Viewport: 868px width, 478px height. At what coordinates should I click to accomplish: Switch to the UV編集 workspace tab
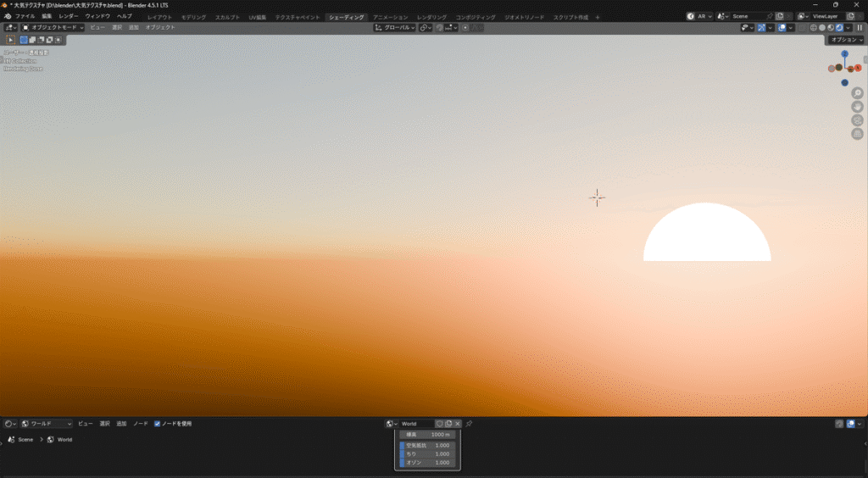click(x=258, y=17)
